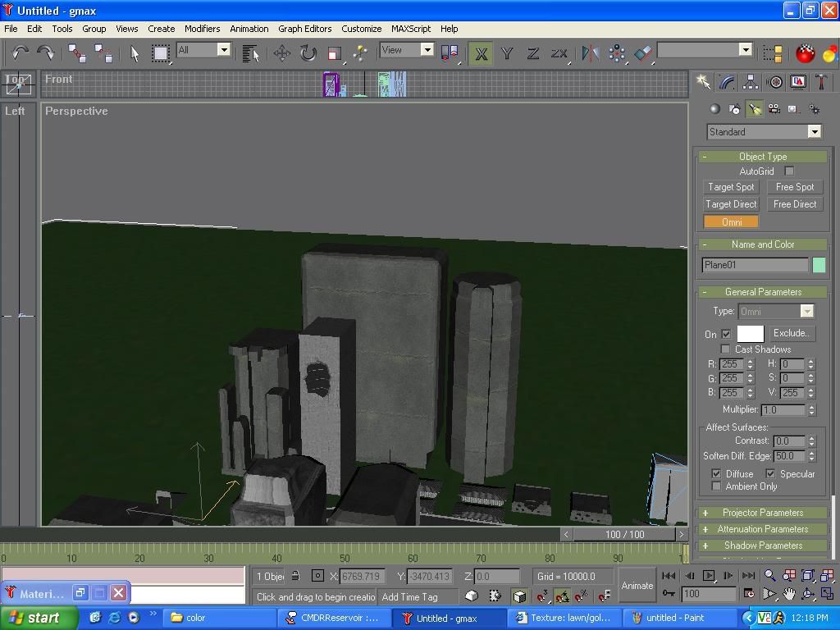Restrict transforms to the Y axis
This screenshot has height=630, width=840.
(507, 53)
